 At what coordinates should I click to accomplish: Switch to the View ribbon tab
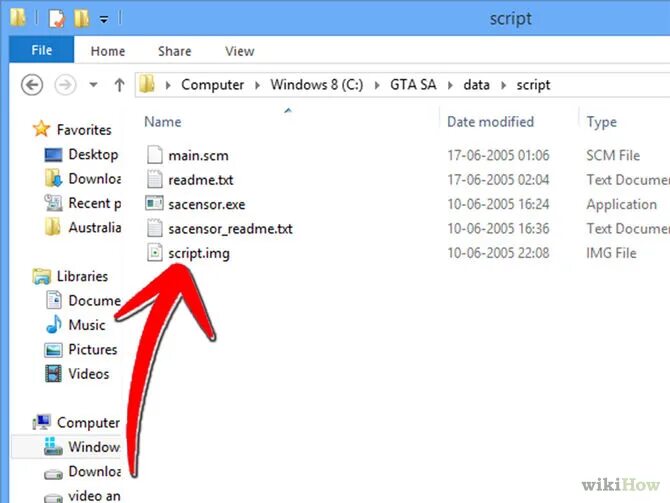(x=239, y=51)
